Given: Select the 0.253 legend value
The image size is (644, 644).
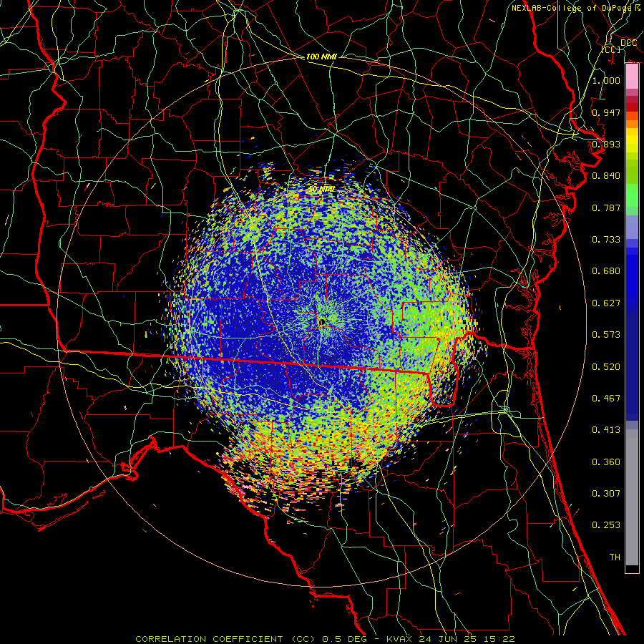Looking at the screenshot, I should (606, 525).
